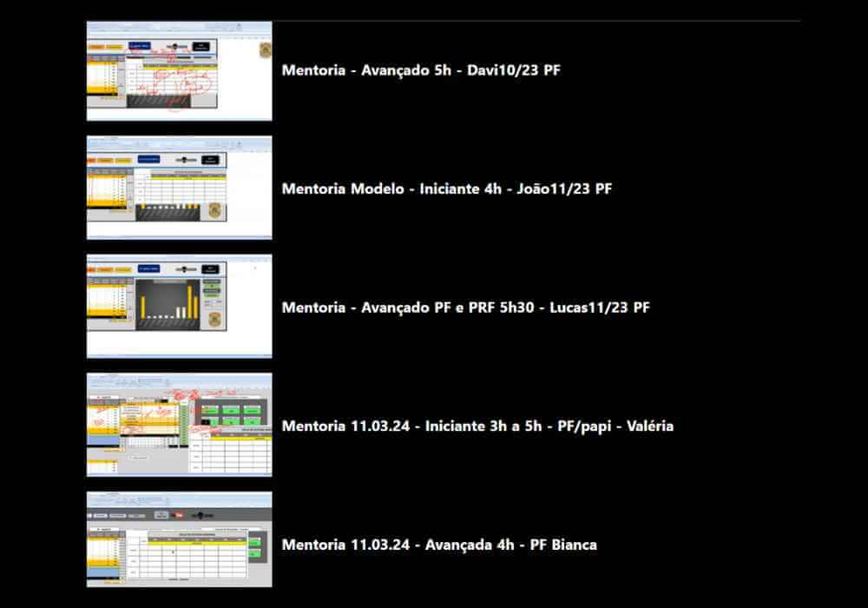868x608 pixels.
Task: Click the gold badge in João11/23 thumbnail
Action: (214, 208)
